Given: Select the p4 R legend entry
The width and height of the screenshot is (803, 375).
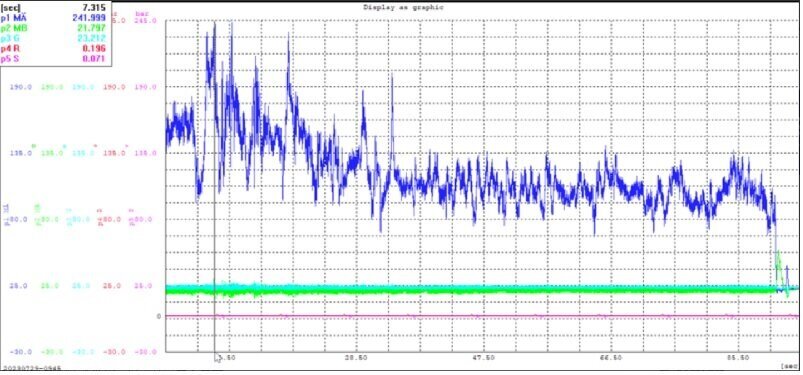Looking at the screenshot, I should pos(10,49).
